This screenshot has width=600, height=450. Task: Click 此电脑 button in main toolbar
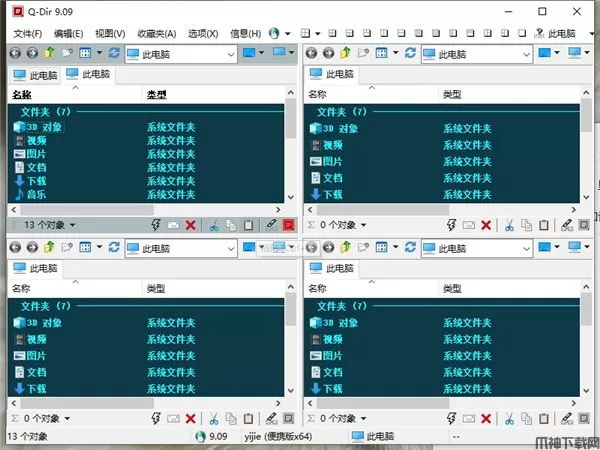point(556,34)
